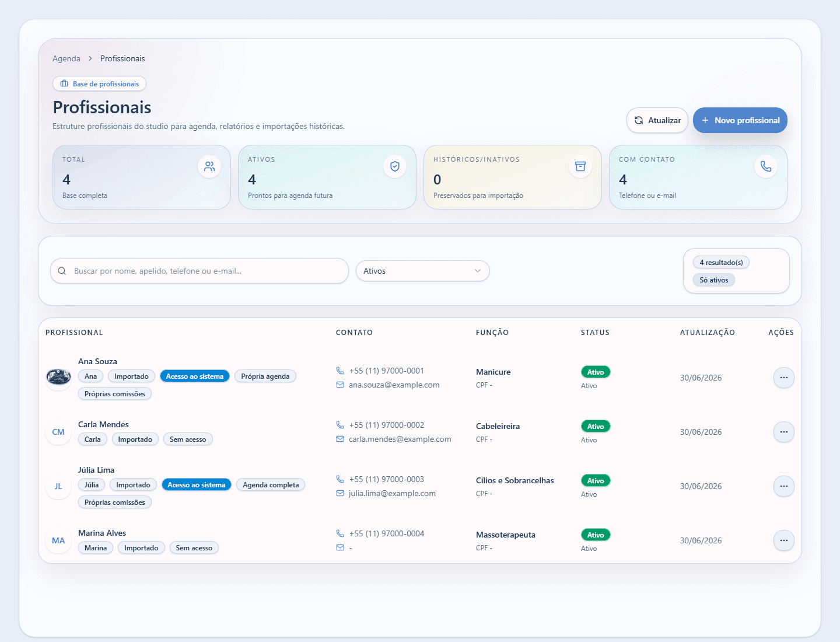Click the people icon in Total card
Viewport: 840px width, 642px height.
[209, 166]
